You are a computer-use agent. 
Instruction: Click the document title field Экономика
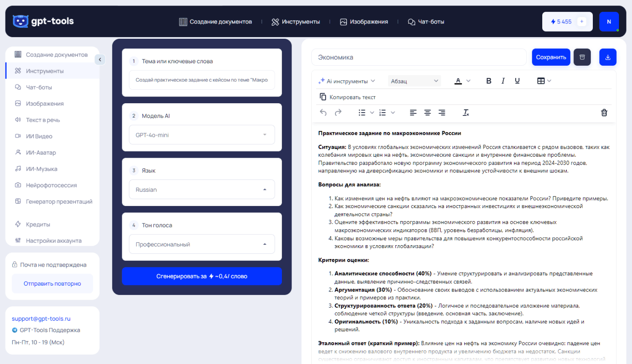[x=418, y=57]
